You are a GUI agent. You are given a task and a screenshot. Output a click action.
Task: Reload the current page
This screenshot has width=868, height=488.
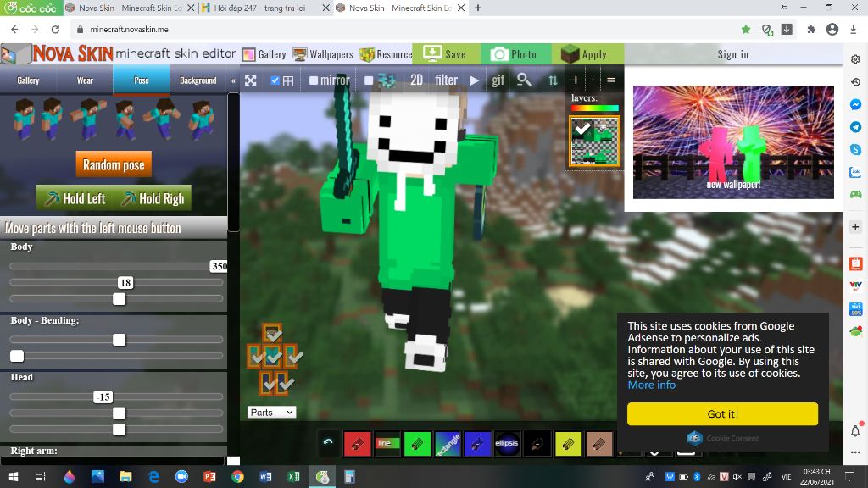tap(55, 30)
